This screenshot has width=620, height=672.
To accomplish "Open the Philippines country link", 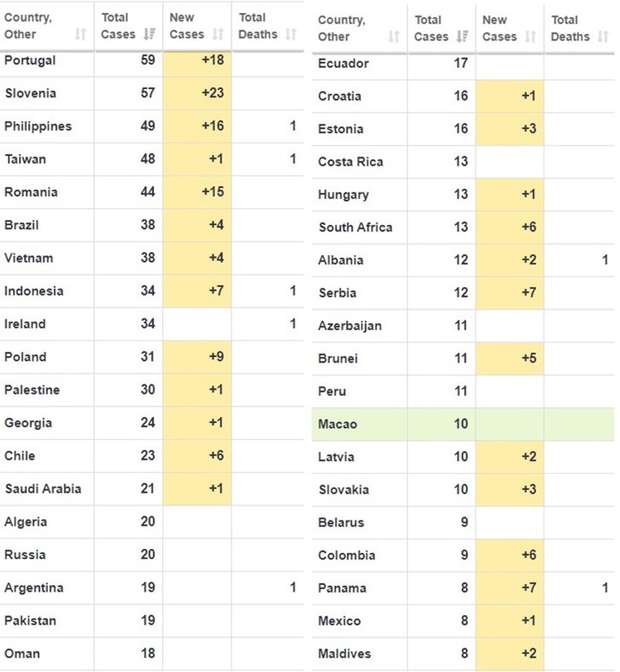I will pyautogui.click(x=38, y=126).
